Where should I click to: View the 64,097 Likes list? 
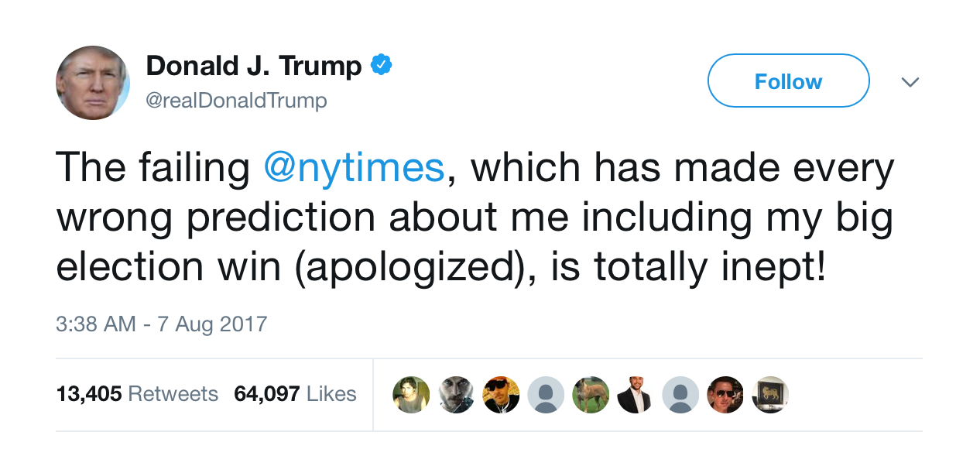click(x=295, y=394)
